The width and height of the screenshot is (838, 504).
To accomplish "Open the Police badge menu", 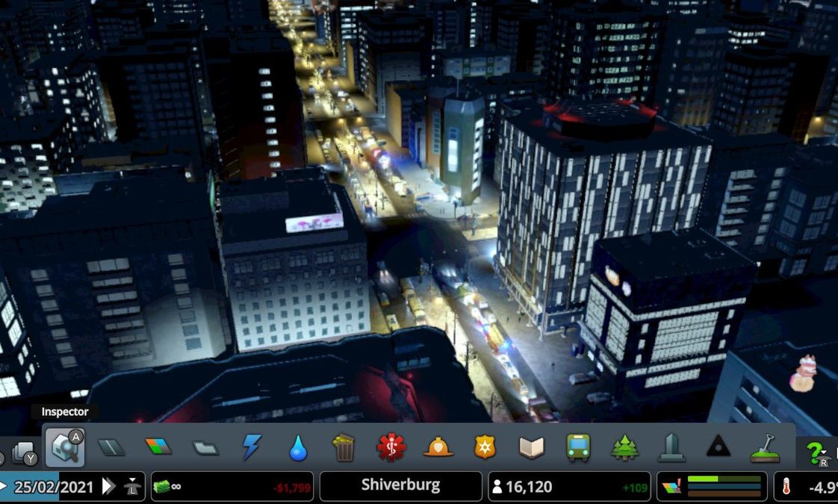I will (485, 447).
